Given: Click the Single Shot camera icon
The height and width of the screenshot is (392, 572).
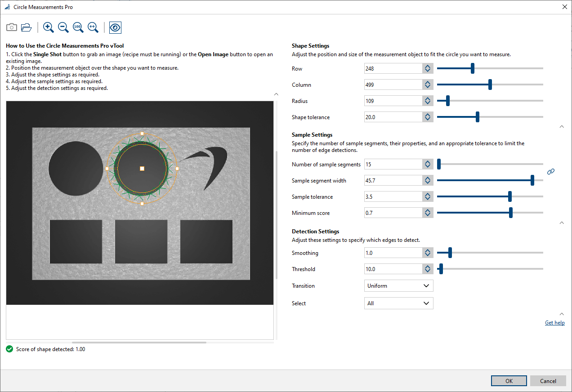Looking at the screenshot, I should pyautogui.click(x=12, y=27).
